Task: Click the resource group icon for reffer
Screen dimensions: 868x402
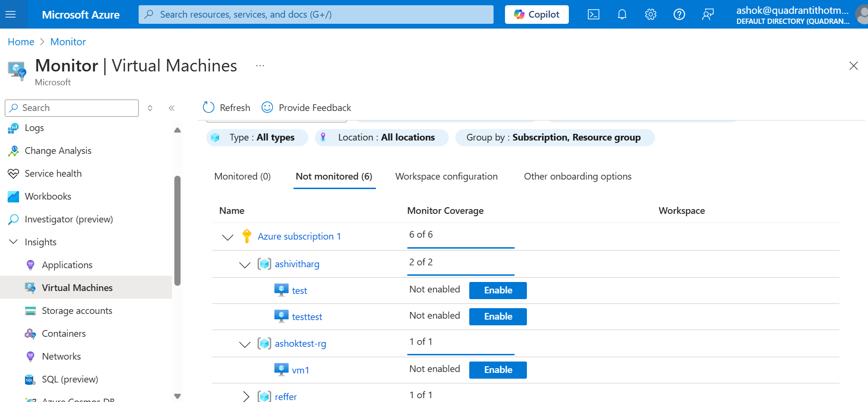Action: coord(264,396)
